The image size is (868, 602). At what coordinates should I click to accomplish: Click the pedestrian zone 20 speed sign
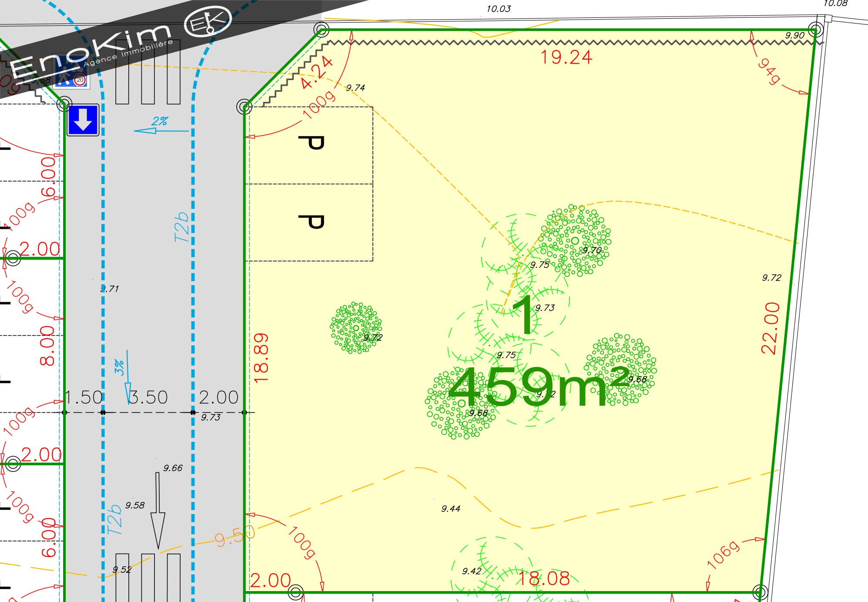[71, 72]
